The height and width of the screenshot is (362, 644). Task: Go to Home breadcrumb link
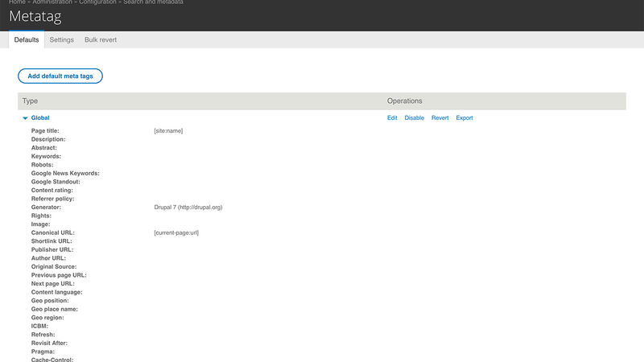pyautogui.click(x=17, y=2)
